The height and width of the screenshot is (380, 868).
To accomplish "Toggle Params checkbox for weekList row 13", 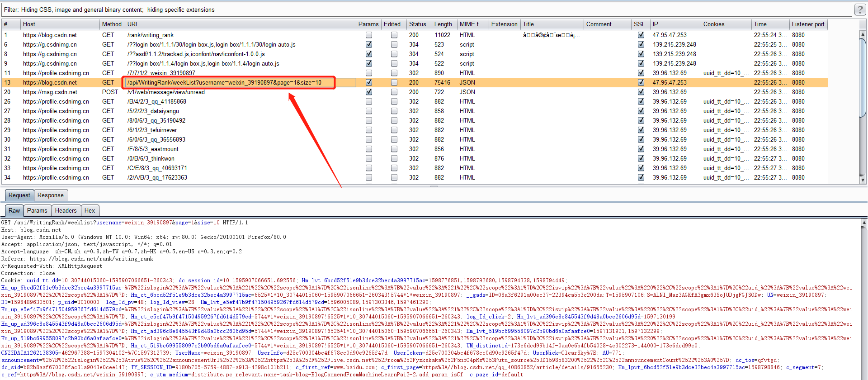I will click(369, 82).
